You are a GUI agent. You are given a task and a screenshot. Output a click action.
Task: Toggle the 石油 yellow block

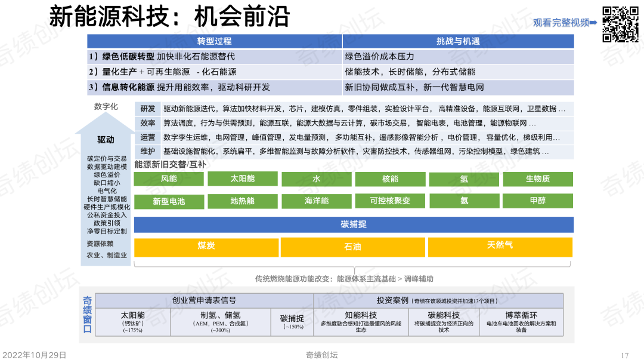[x=355, y=247]
